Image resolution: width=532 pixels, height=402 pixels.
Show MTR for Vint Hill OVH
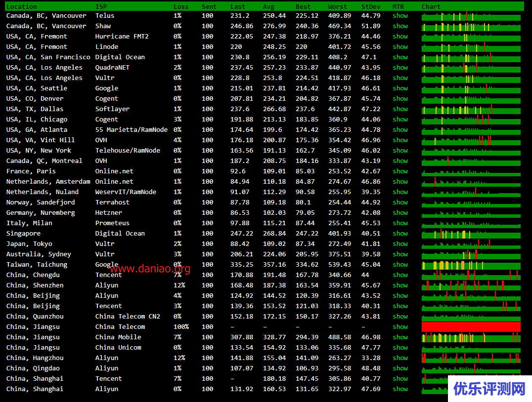pyautogui.click(x=400, y=140)
